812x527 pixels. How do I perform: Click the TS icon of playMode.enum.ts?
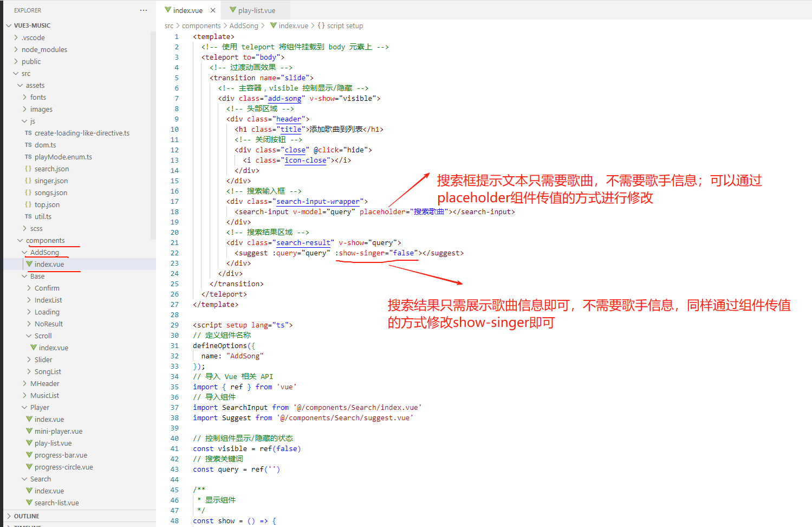click(28, 157)
